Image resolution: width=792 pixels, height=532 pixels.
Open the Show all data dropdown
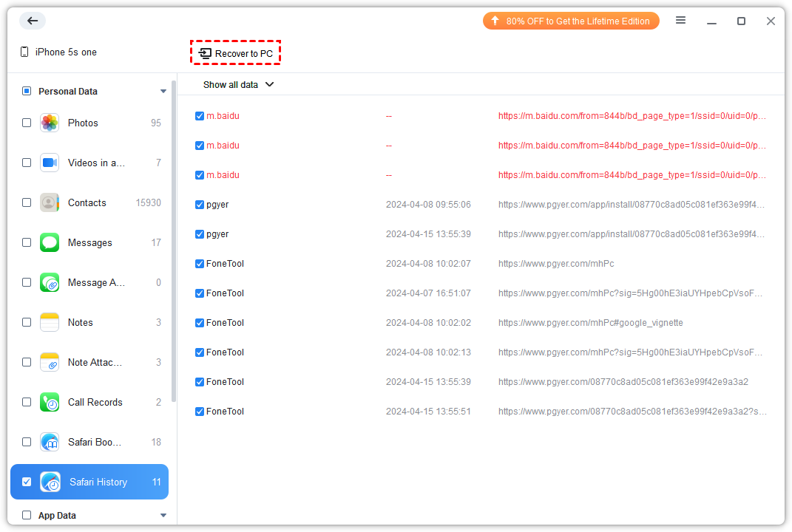click(238, 85)
